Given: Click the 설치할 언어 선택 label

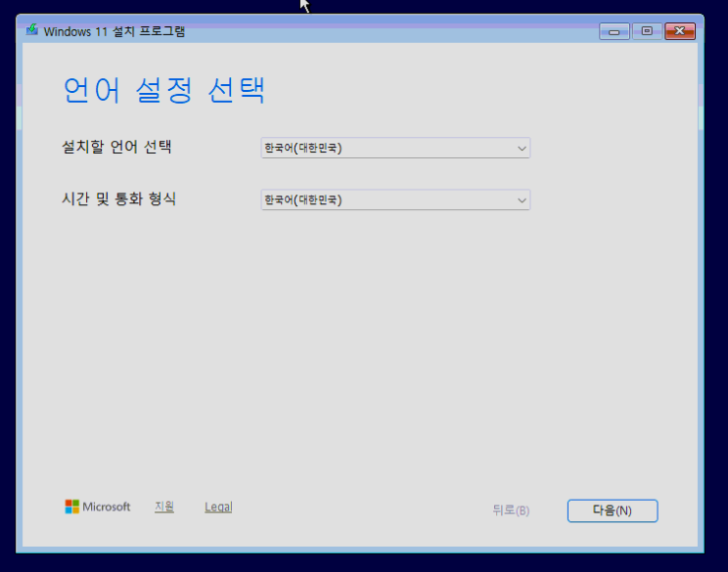Looking at the screenshot, I should pos(117,147).
